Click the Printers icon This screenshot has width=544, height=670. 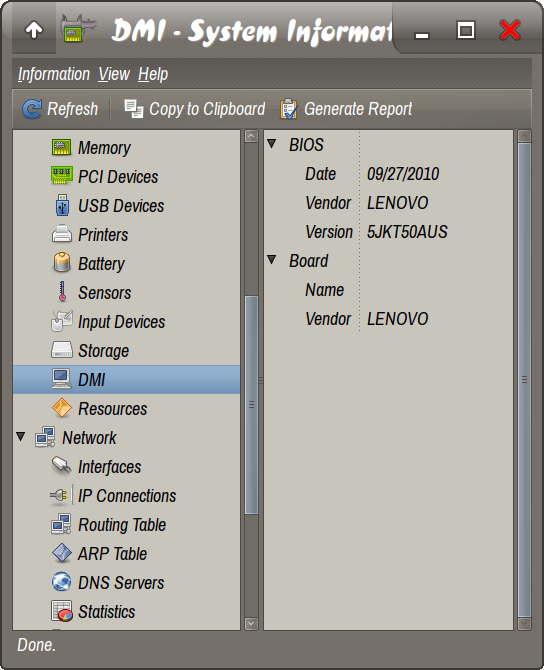point(62,234)
